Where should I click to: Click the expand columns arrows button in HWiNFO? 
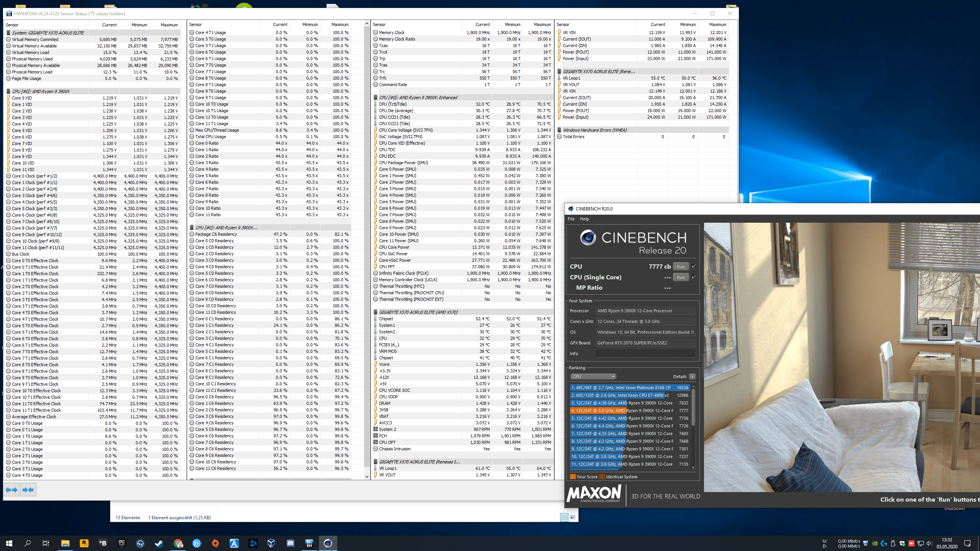tap(11, 490)
